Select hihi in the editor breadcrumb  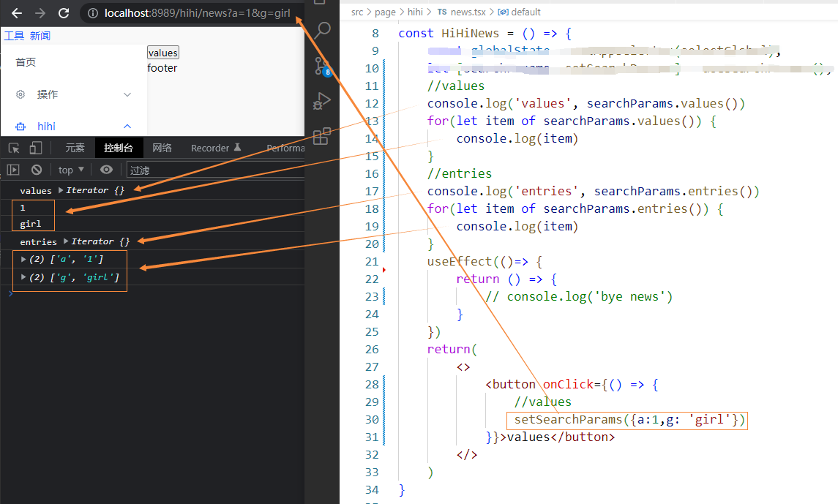click(x=415, y=12)
